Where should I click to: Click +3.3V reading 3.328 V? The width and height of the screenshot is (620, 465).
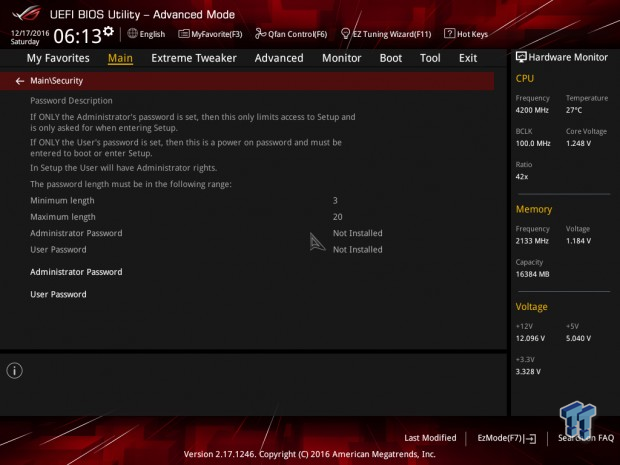click(528, 372)
